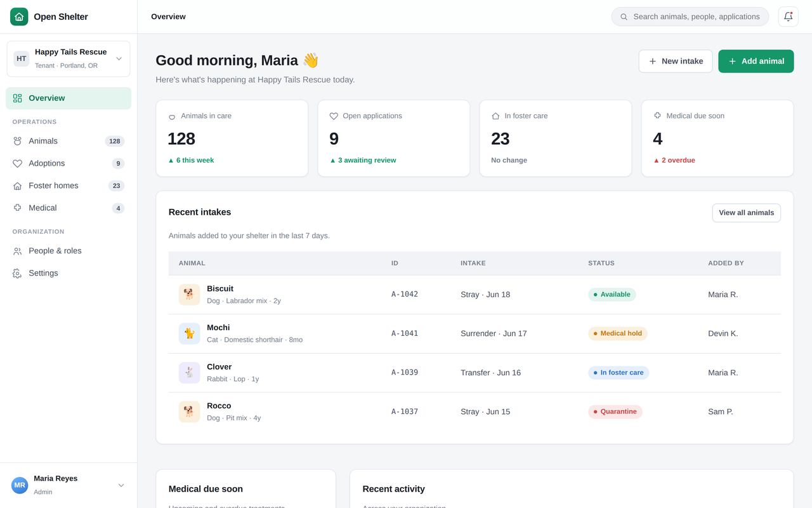Click the New intake button
Viewport: 812px width, 508px height.
pyautogui.click(x=676, y=62)
